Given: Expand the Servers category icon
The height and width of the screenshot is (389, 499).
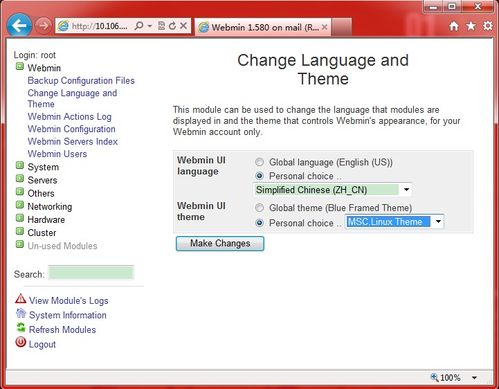Looking at the screenshot, I should point(20,179).
